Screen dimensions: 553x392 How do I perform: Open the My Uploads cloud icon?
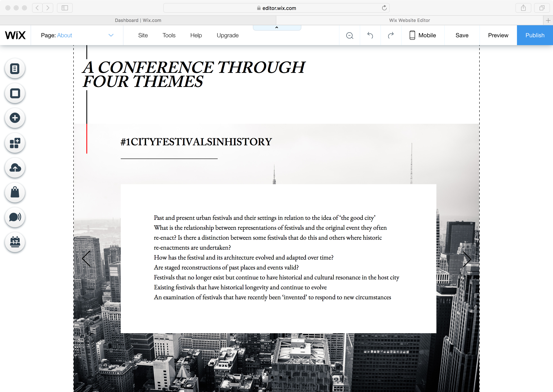15,168
